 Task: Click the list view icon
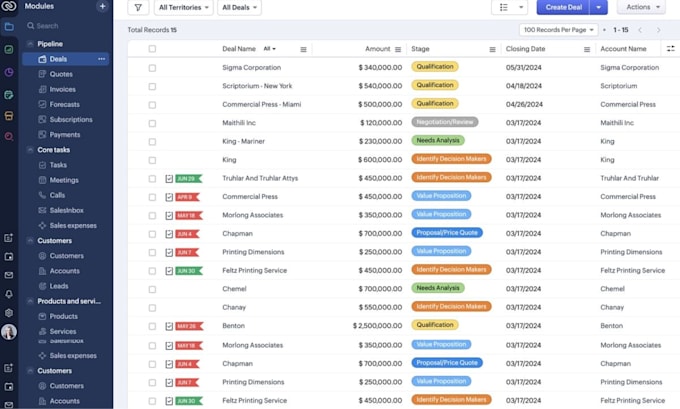[504, 7]
